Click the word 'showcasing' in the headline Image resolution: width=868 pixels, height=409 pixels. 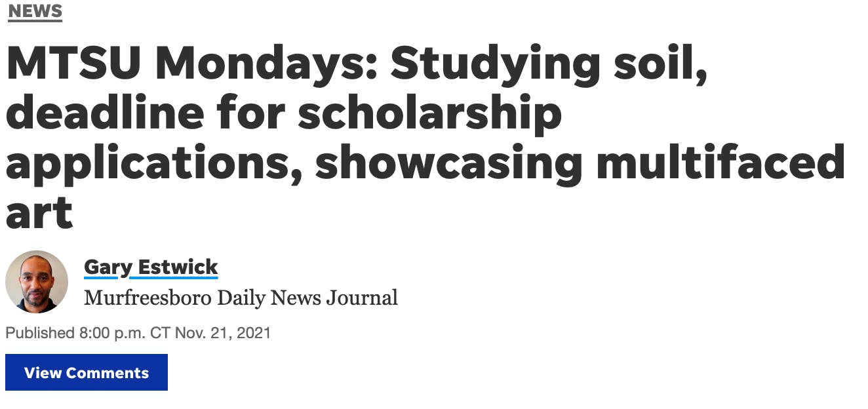pos(448,164)
